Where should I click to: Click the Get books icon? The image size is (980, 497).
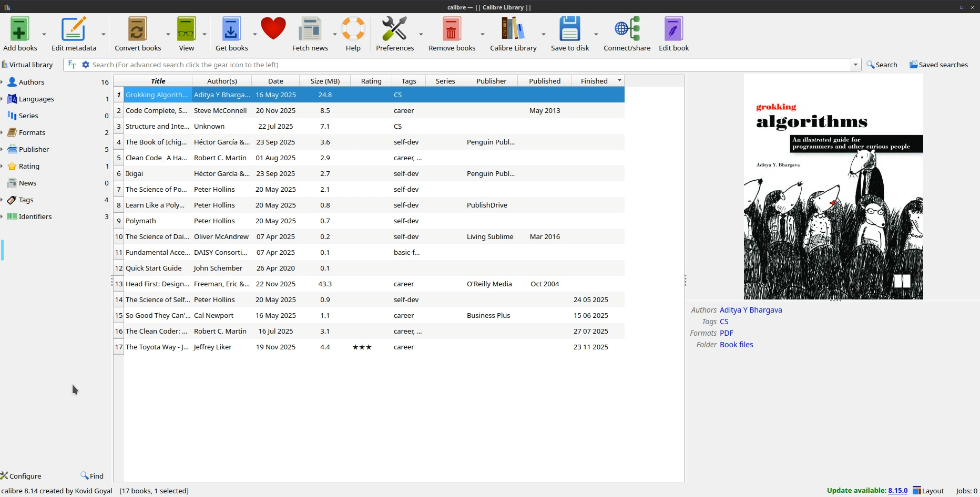[x=231, y=29]
